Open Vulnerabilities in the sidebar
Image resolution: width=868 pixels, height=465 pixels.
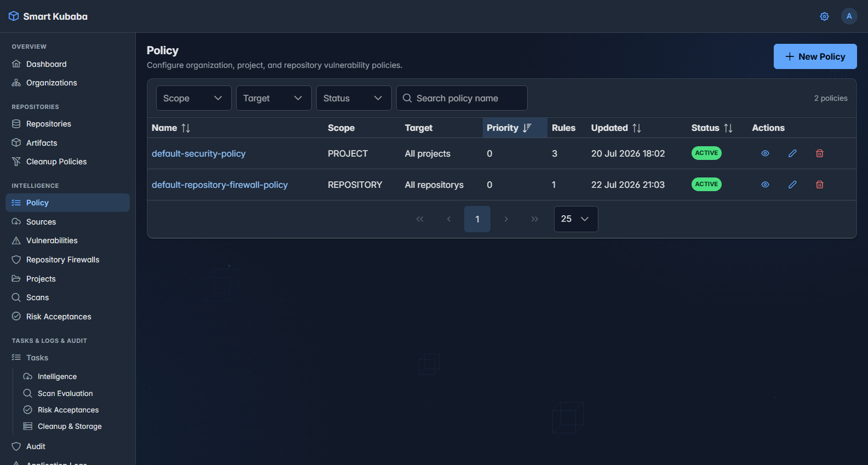coord(68,240)
